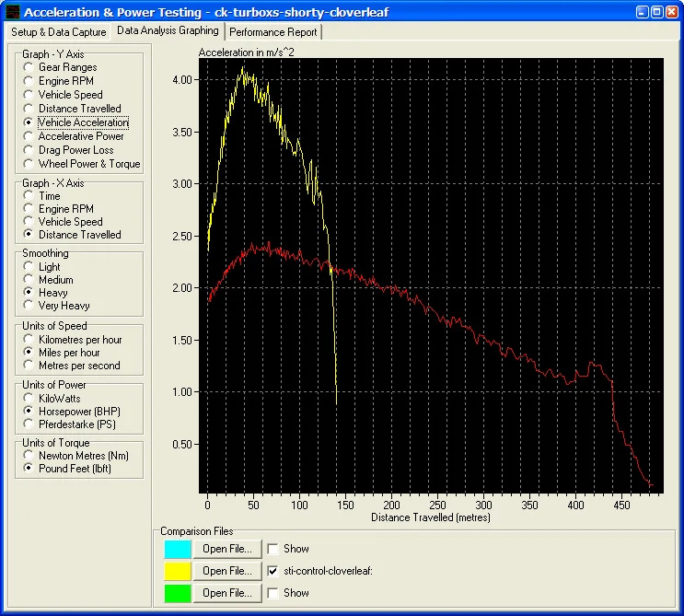Open the Performance Report tab
Screen dimensions: 684x616
tap(273, 31)
